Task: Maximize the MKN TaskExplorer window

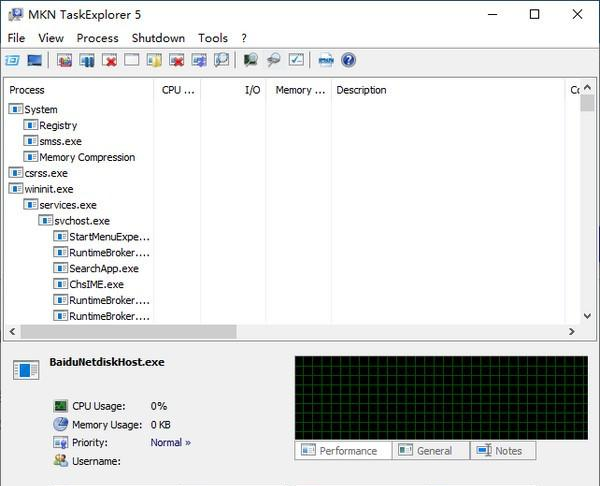Action: coord(534,15)
